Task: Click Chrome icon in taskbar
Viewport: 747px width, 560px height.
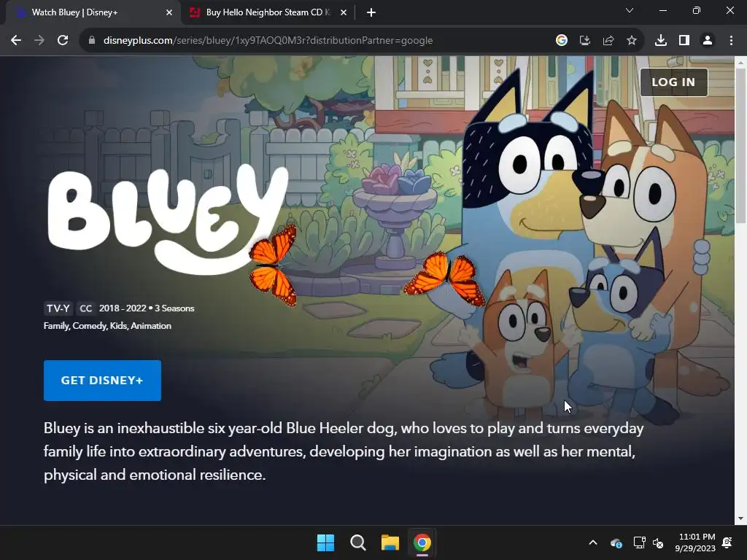Action: (x=422, y=542)
